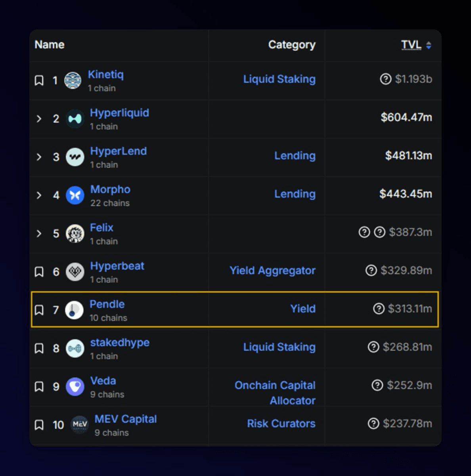The image size is (471, 476).
Task: Click the Felix cat logo icon
Action: (x=75, y=233)
